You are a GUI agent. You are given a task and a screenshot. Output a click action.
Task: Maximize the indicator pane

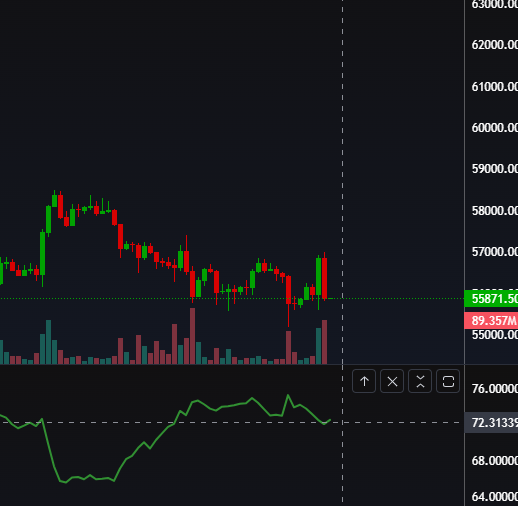(448, 381)
